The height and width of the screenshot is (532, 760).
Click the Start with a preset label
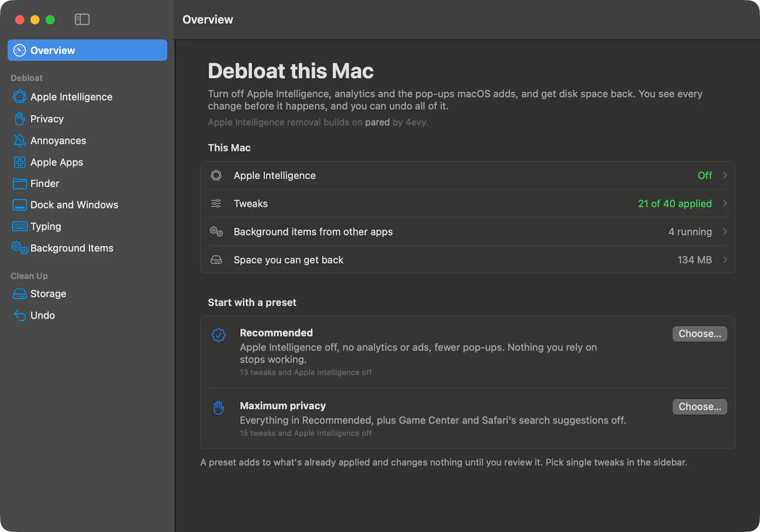click(x=252, y=303)
